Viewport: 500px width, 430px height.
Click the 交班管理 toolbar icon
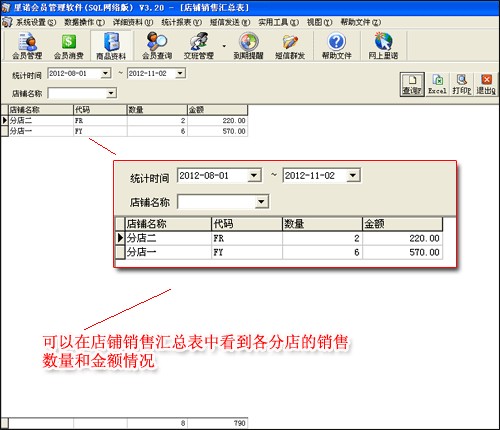pyautogui.click(x=199, y=46)
